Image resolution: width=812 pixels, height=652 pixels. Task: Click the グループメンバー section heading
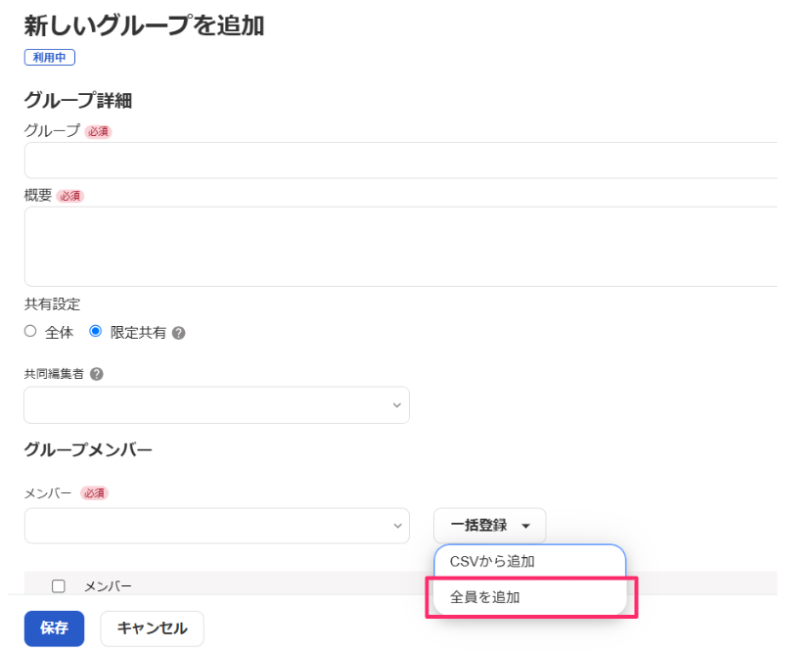tap(88, 449)
